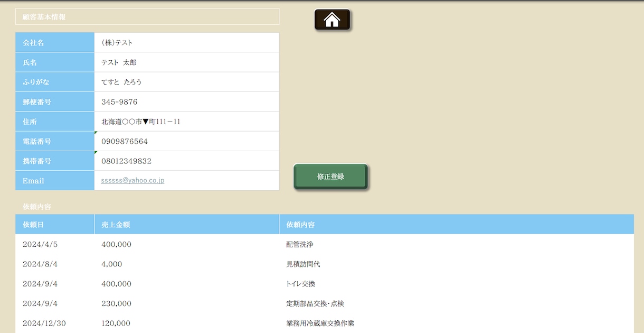Screen dimensions: 644x333
Task: Go to the home screen via house icon
Action: click(332, 20)
